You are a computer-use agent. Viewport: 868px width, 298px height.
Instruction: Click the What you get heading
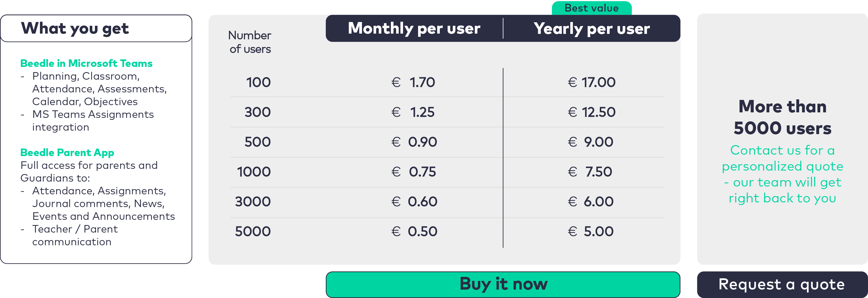pyautogui.click(x=75, y=28)
